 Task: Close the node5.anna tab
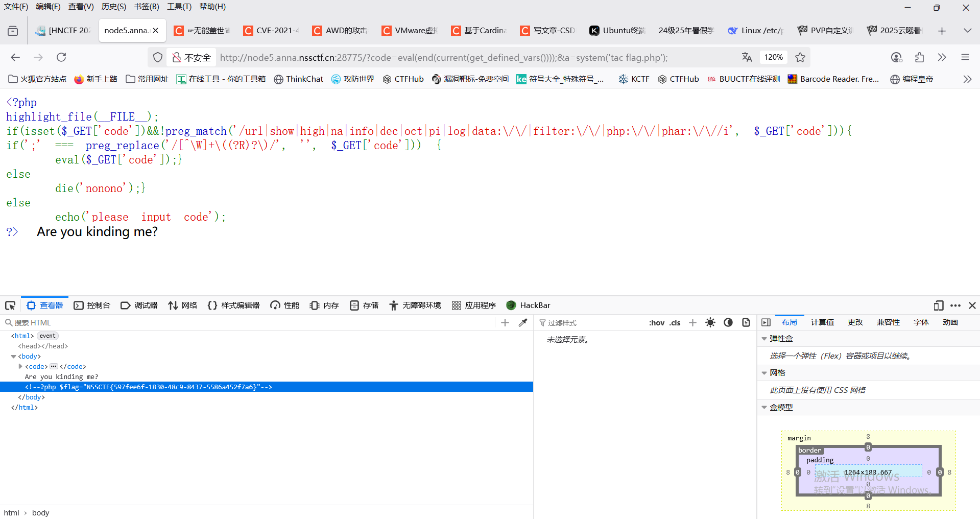[x=156, y=31]
